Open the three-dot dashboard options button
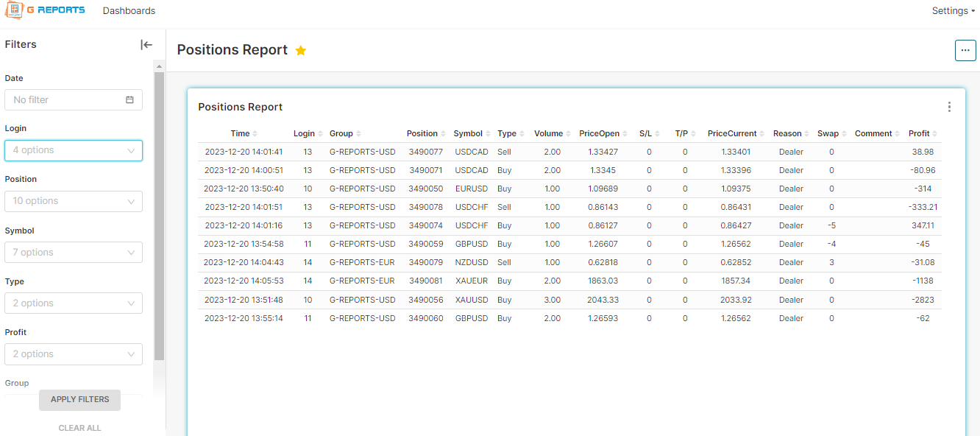This screenshot has width=980, height=436. coord(965,50)
